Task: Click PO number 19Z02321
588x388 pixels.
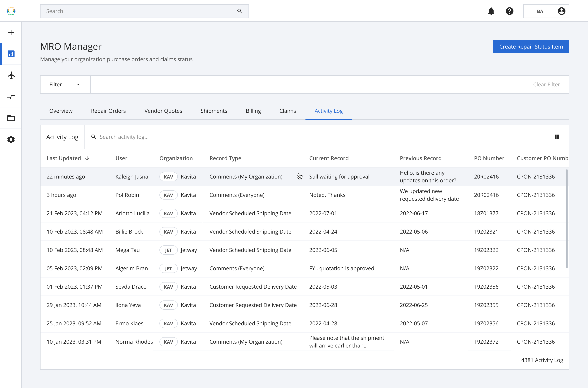Action: 486,232
